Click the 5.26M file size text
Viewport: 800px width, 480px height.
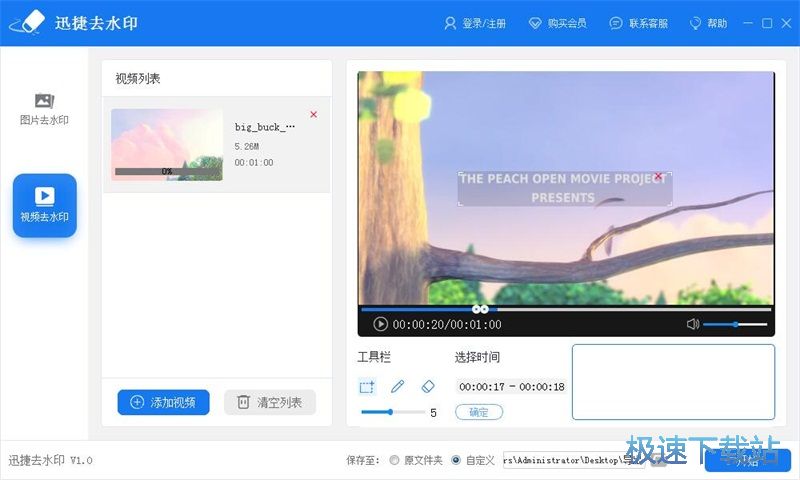[x=247, y=146]
